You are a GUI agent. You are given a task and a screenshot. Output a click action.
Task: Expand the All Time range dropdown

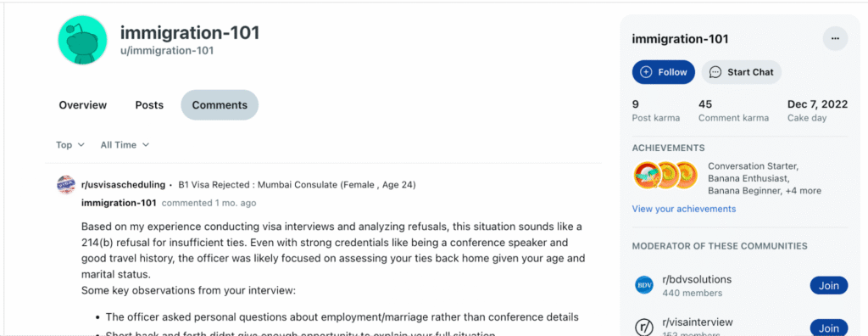point(125,145)
